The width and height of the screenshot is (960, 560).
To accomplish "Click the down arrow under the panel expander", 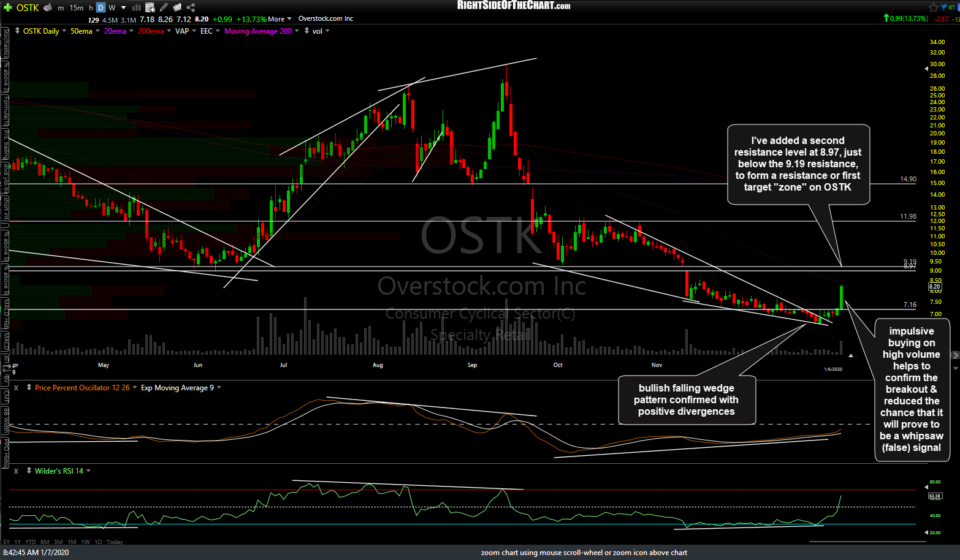I will (956, 368).
